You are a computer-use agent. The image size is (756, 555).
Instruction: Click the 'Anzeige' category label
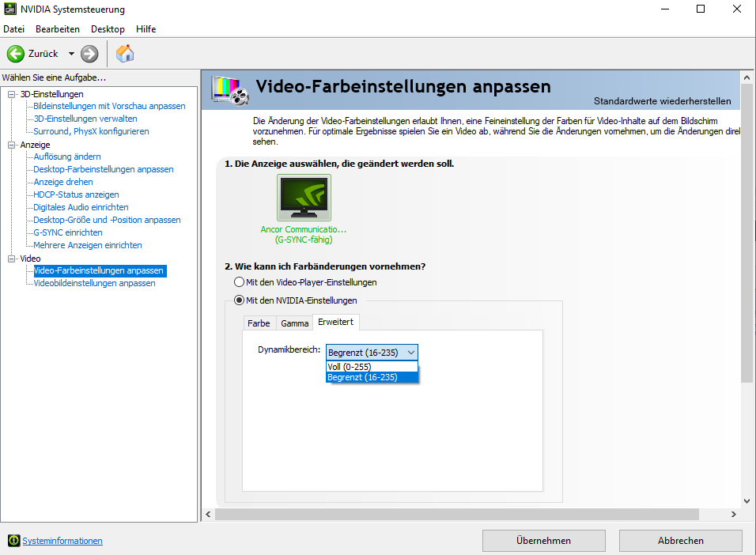coord(36,145)
